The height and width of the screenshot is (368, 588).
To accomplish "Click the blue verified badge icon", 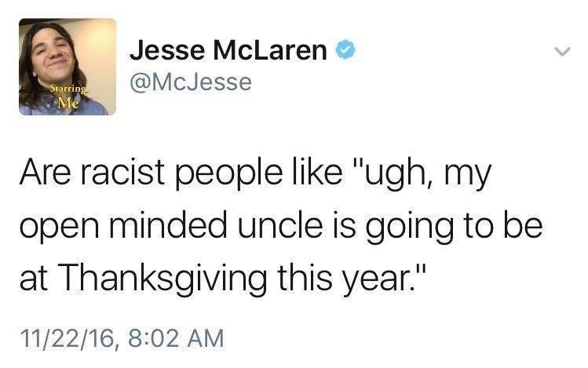I will (x=344, y=51).
